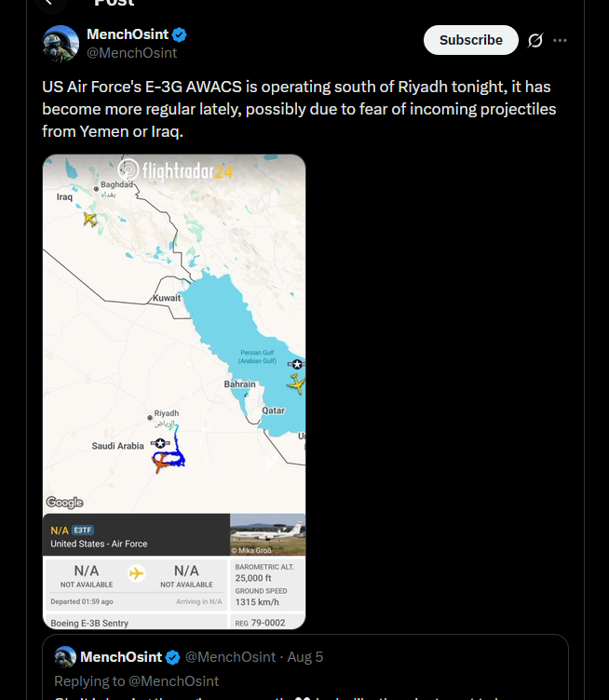
Task: Click the back arrow at top
Action: tap(49, 3)
